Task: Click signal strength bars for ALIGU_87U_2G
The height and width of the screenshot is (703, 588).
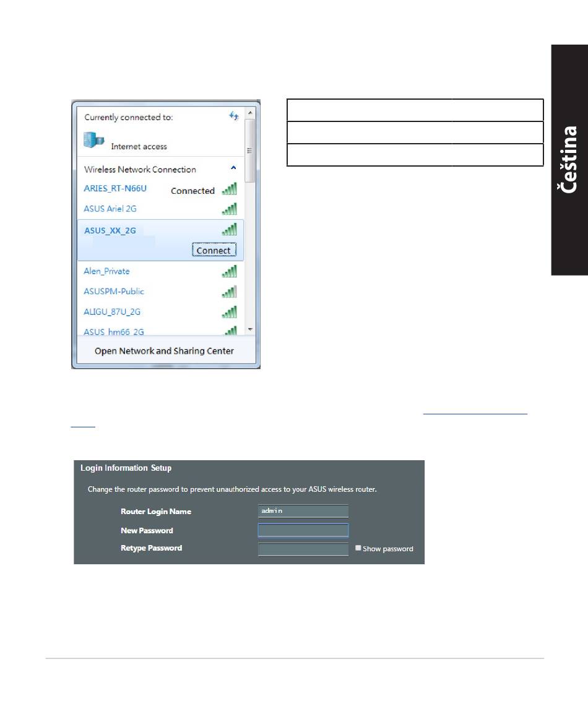Action: [x=229, y=312]
